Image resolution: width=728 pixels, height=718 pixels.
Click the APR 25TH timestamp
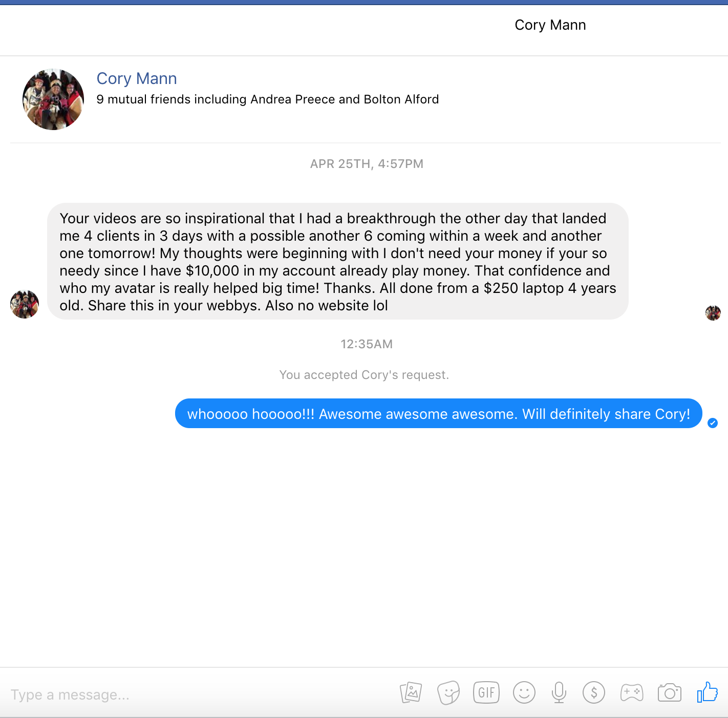tap(367, 164)
